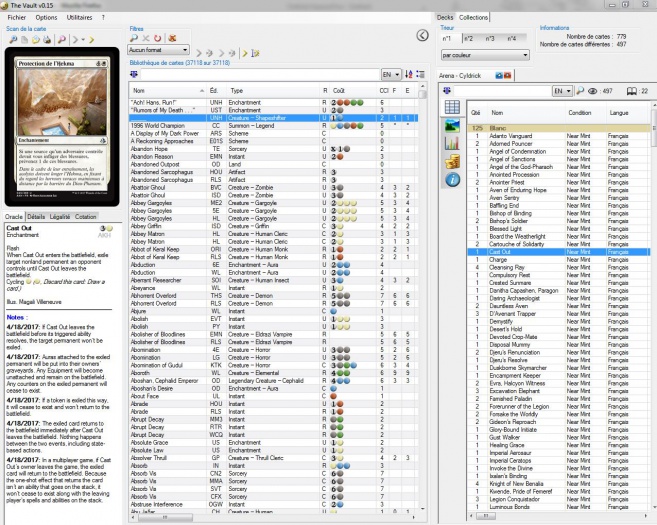
Task: Click the open folder icon in Scan de la carte
Action: tap(36, 40)
